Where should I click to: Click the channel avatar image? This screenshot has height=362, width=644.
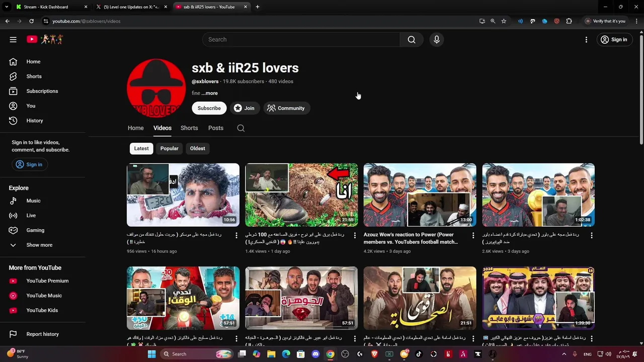(156, 88)
